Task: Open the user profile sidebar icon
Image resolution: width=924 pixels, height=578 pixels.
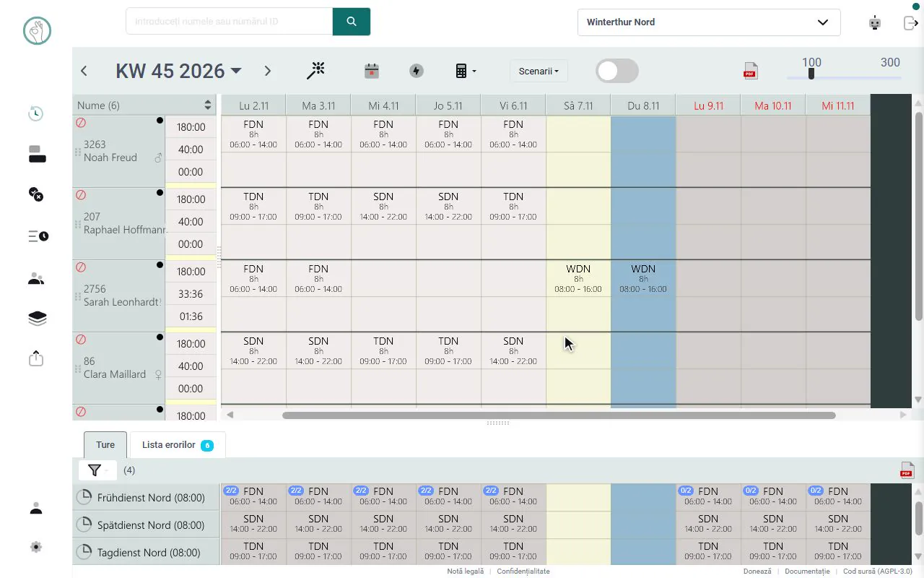Action: click(36, 508)
